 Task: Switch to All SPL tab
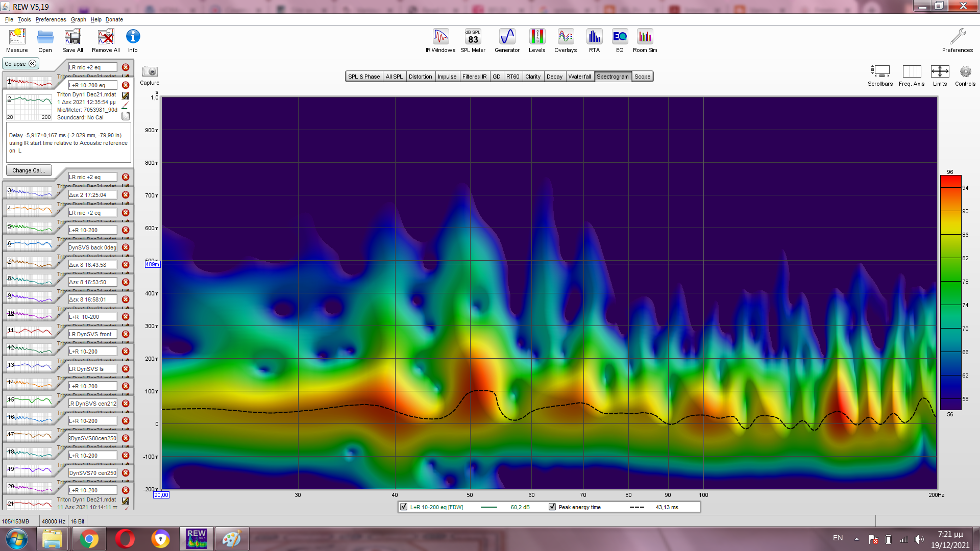pyautogui.click(x=394, y=77)
